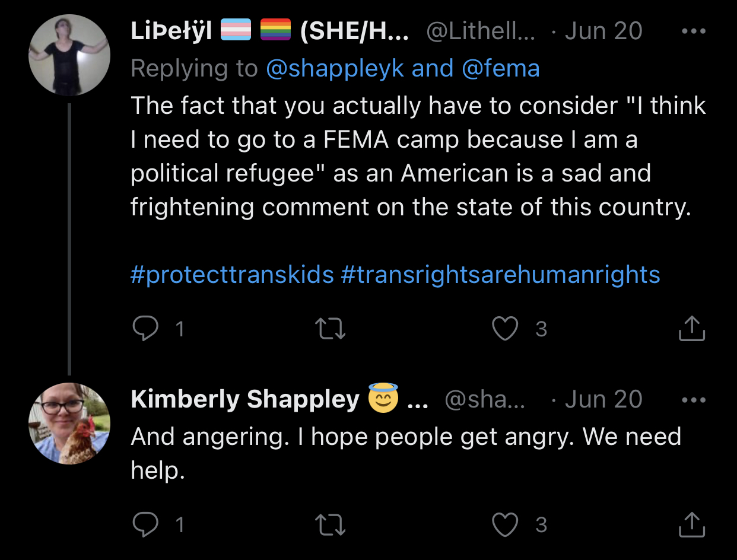Open the first tweet's Jun 20 timestamp
Image resolution: width=737 pixels, height=560 pixels.
click(603, 31)
